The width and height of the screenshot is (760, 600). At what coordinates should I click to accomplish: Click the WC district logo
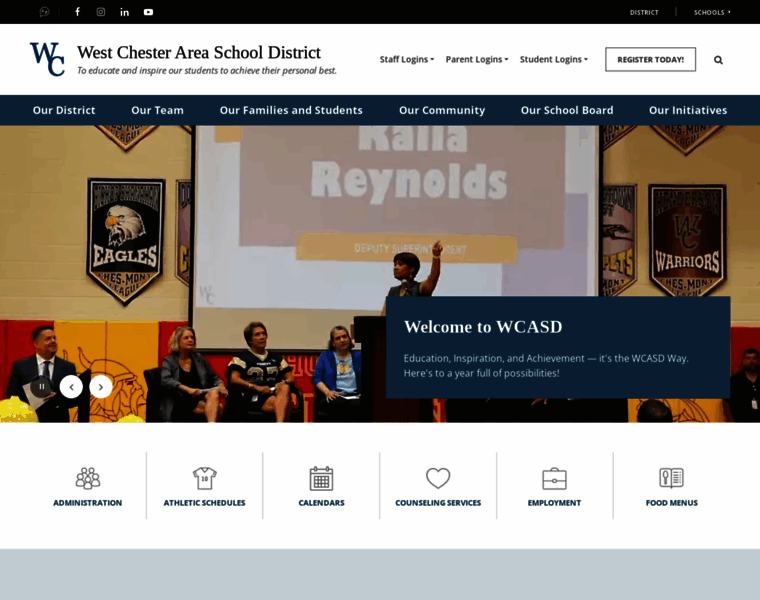pos(47,59)
